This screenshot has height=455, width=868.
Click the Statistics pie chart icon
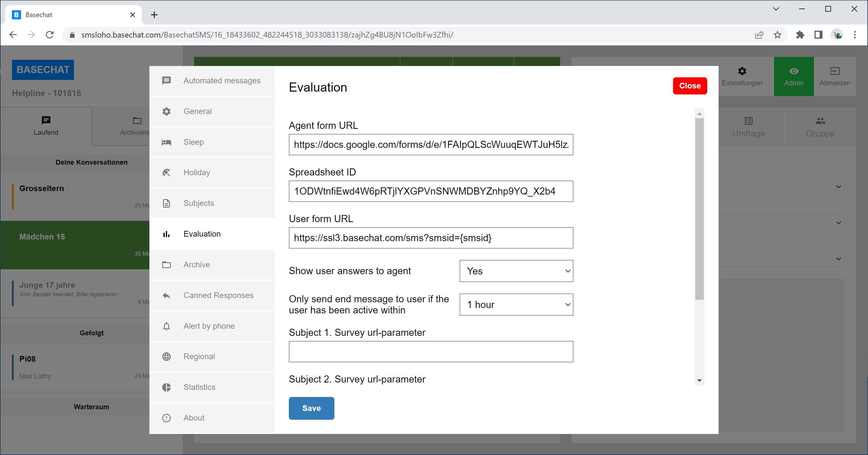pos(166,387)
